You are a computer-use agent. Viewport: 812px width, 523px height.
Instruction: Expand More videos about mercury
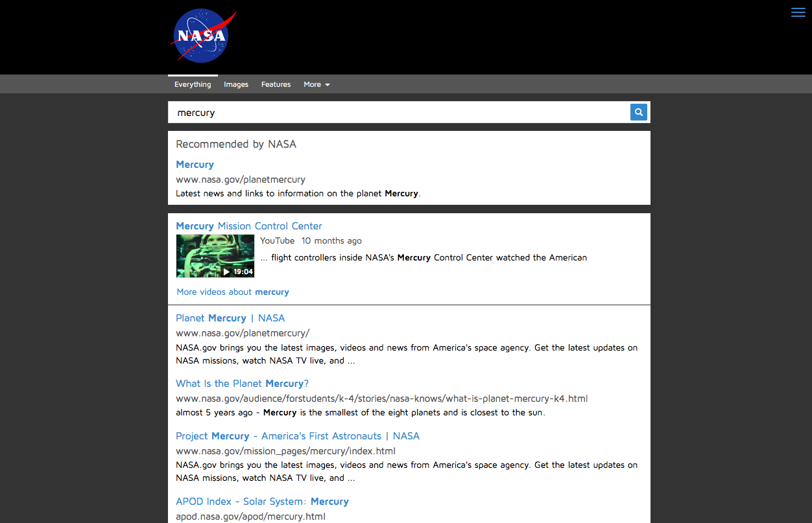(233, 292)
